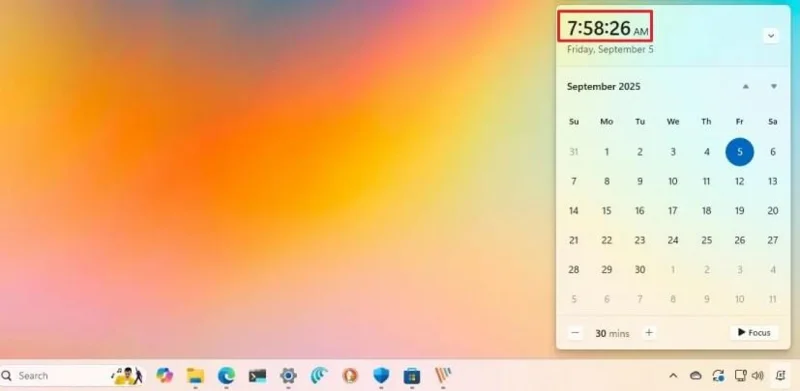Launch the DuckDuckGo browser from taskbar
The width and height of the screenshot is (800, 391).
350,376
